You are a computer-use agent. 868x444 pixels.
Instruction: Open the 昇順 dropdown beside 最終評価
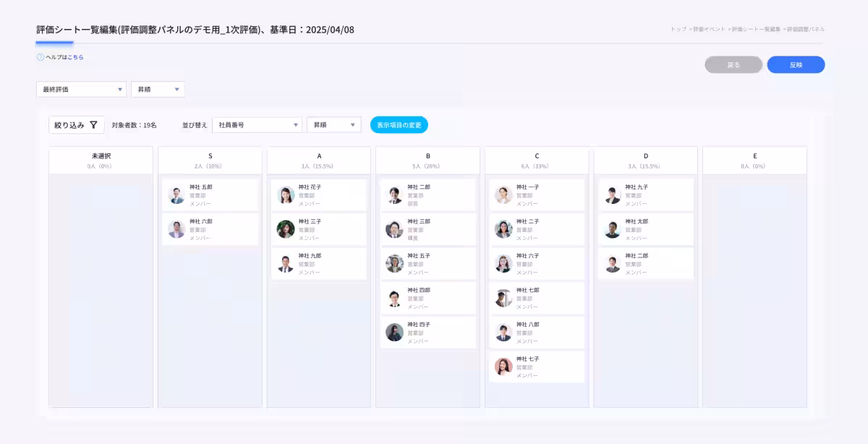point(158,90)
